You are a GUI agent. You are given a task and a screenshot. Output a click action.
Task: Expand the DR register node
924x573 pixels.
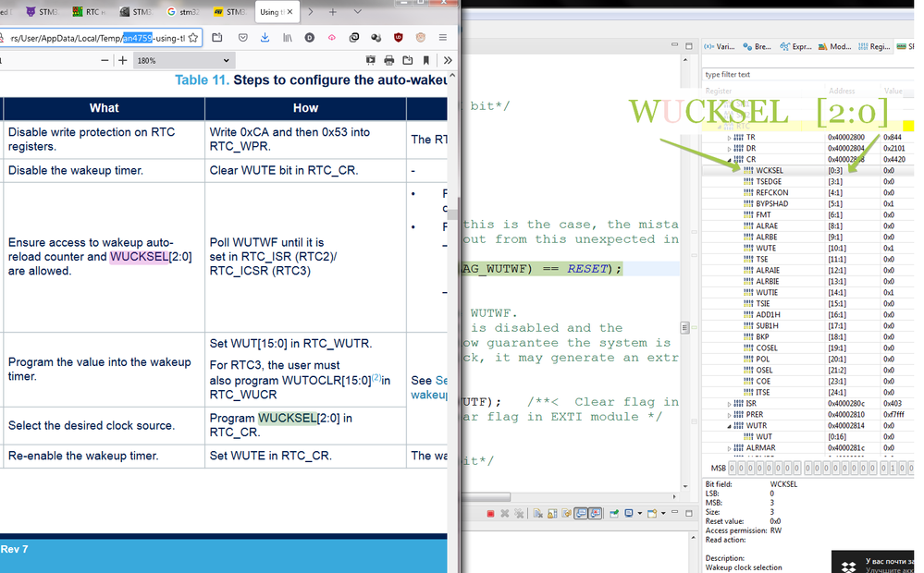coord(729,149)
